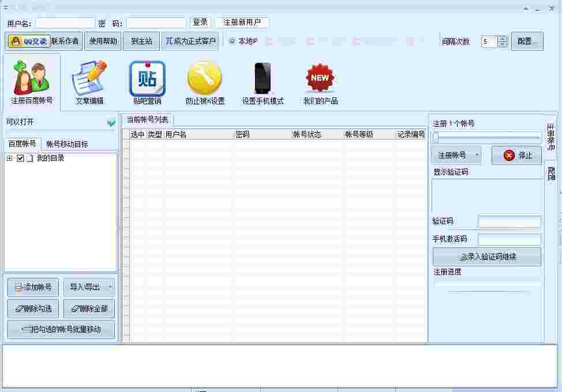This screenshot has height=392, width=562.
Task: Uncheck the box next to 我的目录 folder icon
Action: 21,158
